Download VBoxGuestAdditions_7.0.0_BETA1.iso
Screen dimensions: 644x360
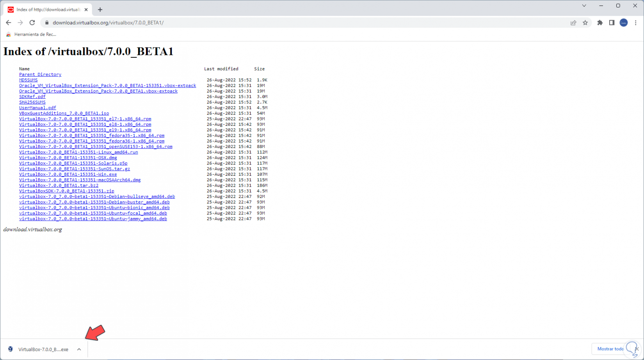tap(64, 113)
